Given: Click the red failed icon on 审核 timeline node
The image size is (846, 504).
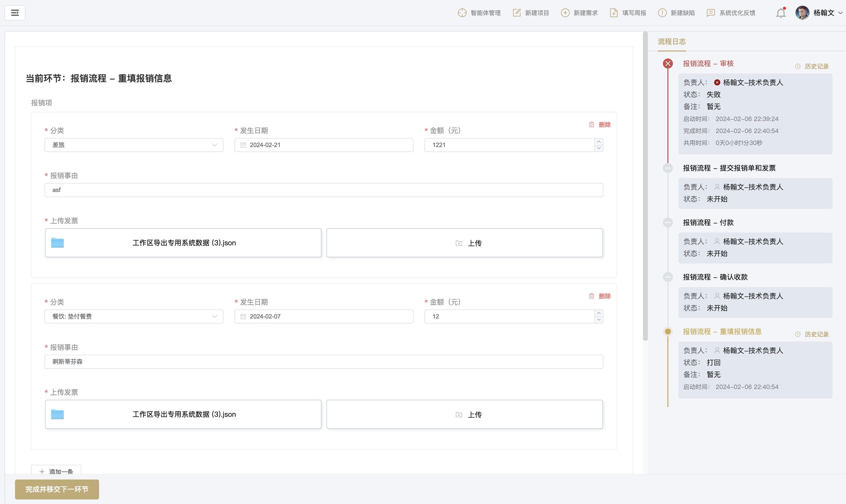Looking at the screenshot, I should (668, 63).
